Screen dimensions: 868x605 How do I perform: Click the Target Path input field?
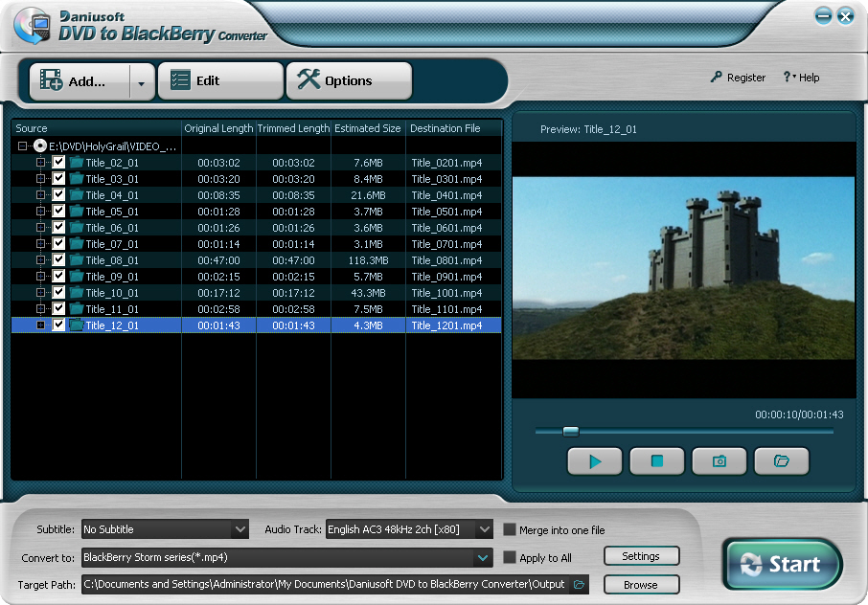[x=327, y=585]
